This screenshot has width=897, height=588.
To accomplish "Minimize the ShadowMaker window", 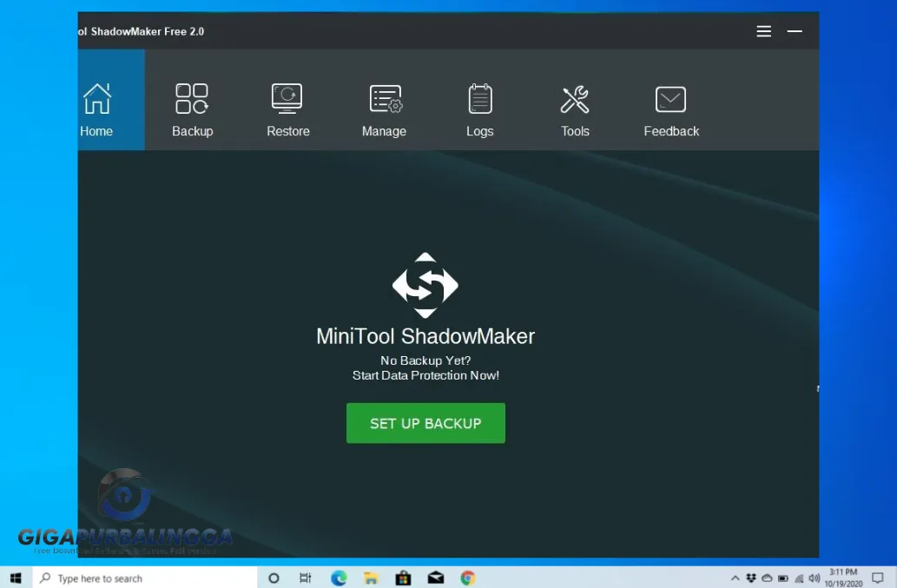I will pos(795,31).
